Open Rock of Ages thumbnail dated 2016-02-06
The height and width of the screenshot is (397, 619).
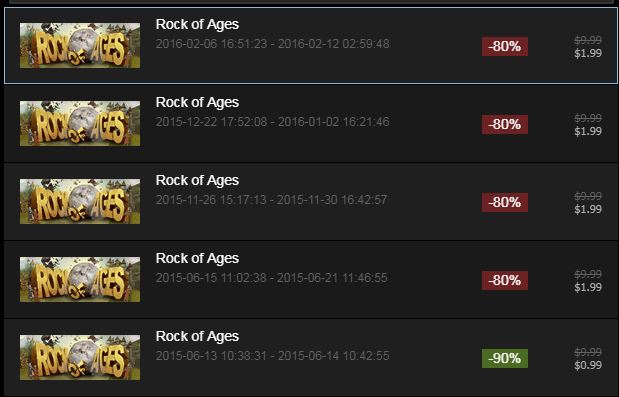[80, 45]
